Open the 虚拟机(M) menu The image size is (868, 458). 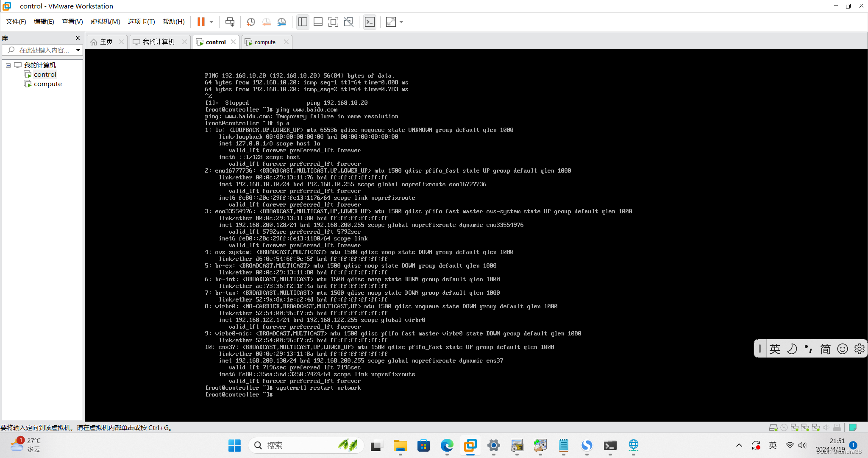[x=106, y=22]
